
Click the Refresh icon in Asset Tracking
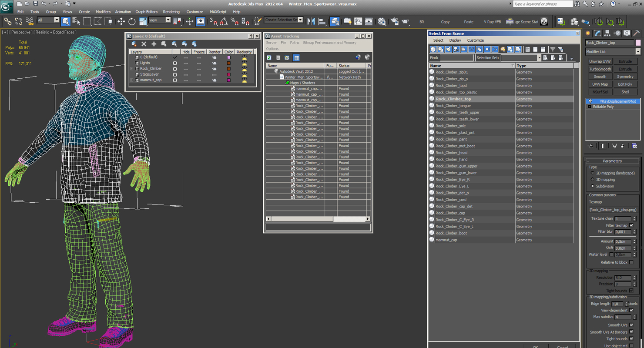(269, 57)
